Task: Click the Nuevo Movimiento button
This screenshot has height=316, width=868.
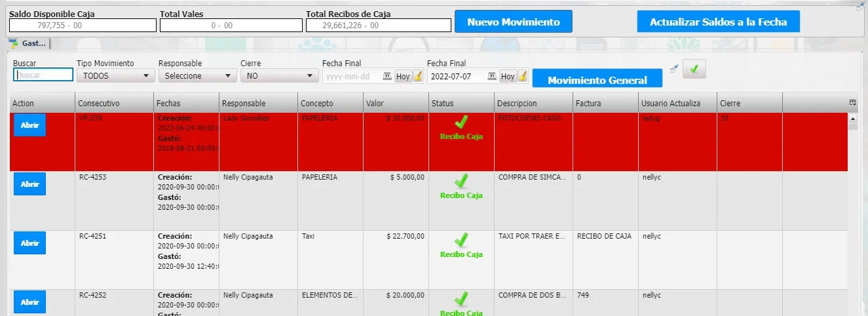Action: point(513,22)
